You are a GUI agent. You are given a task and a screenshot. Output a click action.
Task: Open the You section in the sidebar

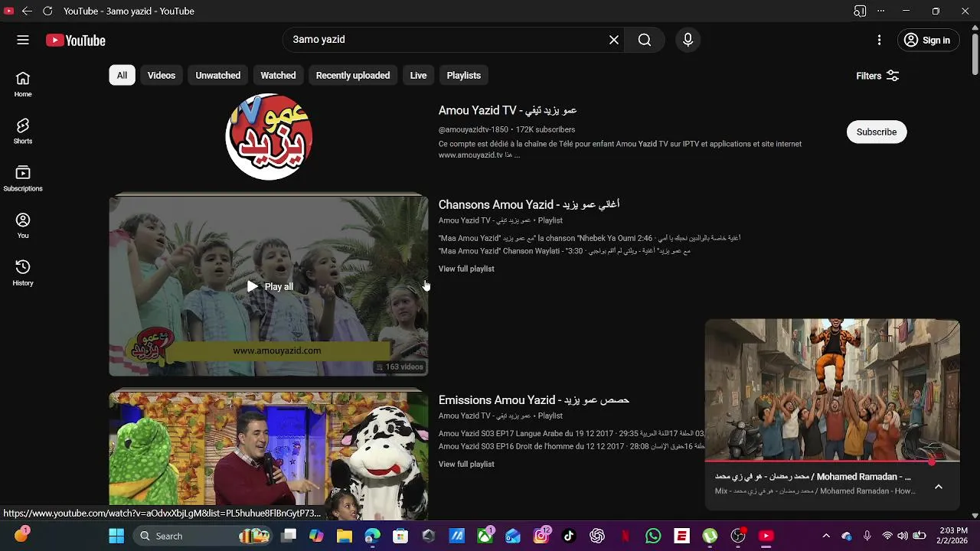tap(23, 226)
